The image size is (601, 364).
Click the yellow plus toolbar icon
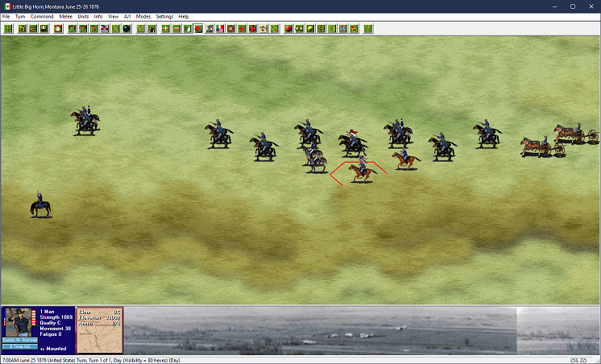click(x=8, y=29)
